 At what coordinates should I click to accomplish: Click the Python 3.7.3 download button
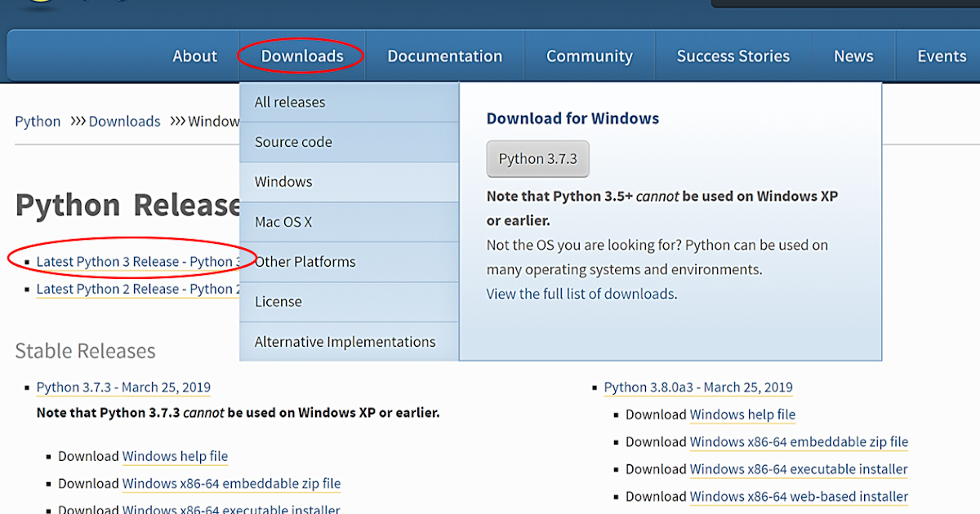pos(537,159)
